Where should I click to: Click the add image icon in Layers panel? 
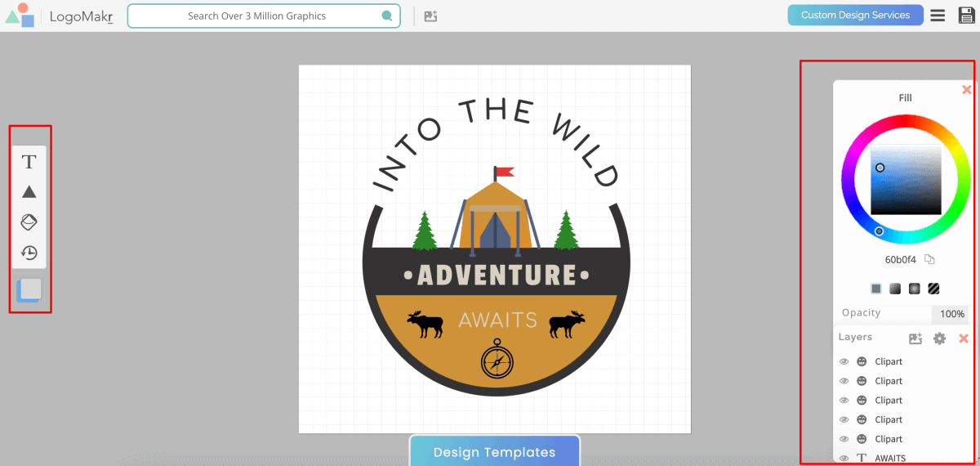pos(915,338)
